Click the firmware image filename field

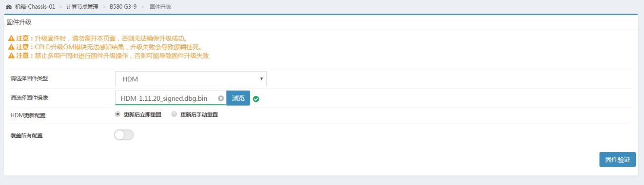coord(171,98)
